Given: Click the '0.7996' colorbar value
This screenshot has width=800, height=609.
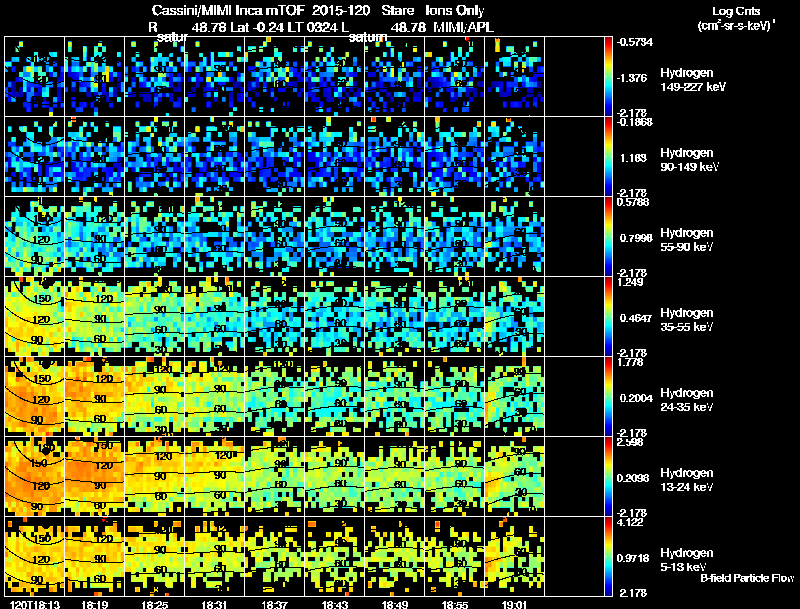Looking at the screenshot, I should coord(635,238).
